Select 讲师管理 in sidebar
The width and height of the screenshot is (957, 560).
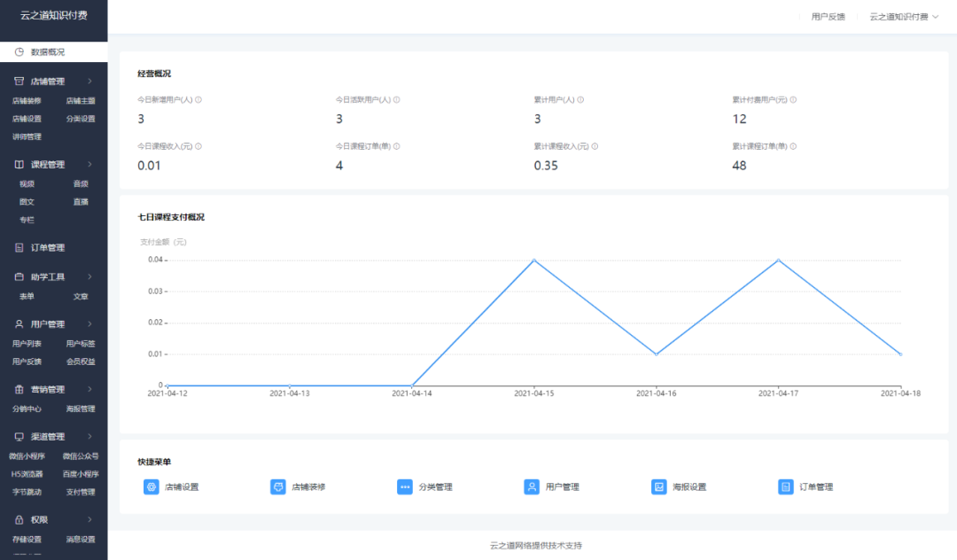coord(27,136)
